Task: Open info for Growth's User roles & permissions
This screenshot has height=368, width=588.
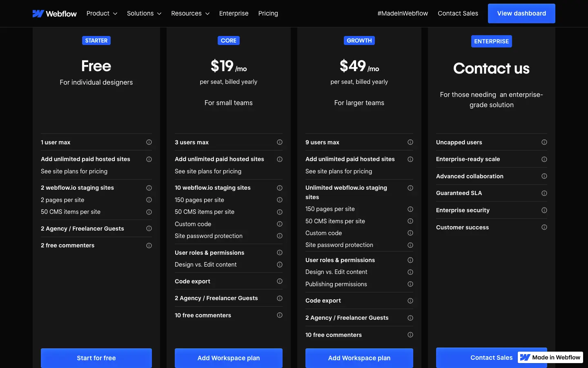Action: pyautogui.click(x=410, y=260)
